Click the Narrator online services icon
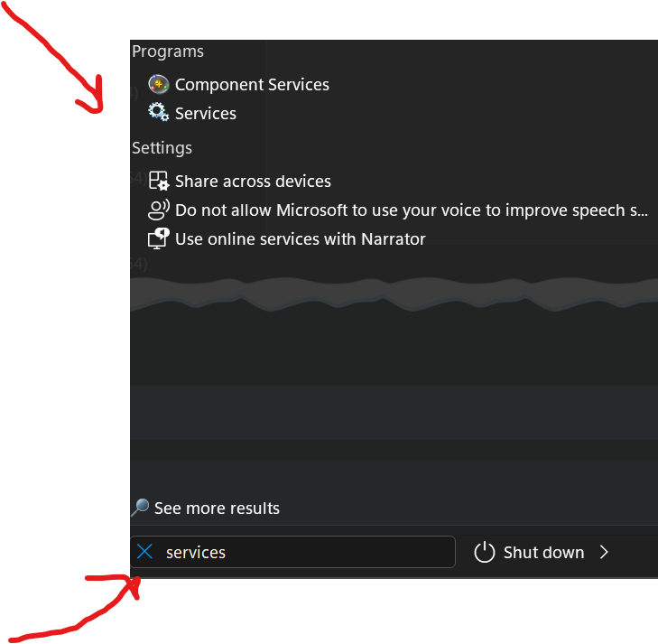This screenshot has width=658, height=644. [x=159, y=239]
